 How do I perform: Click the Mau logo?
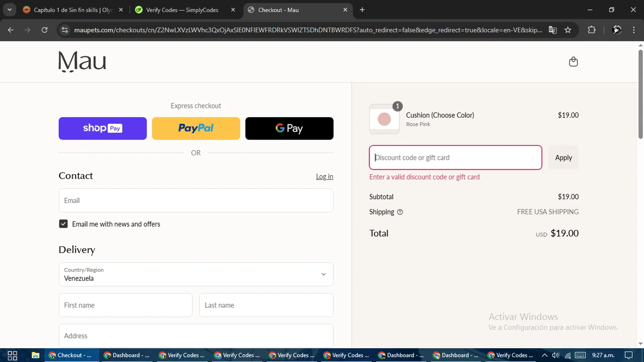(x=82, y=61)
